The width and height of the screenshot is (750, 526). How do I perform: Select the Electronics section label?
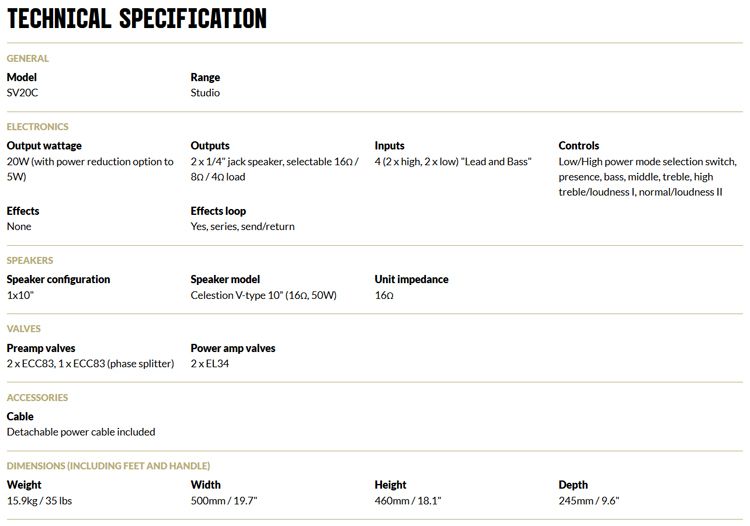point(38,127)
